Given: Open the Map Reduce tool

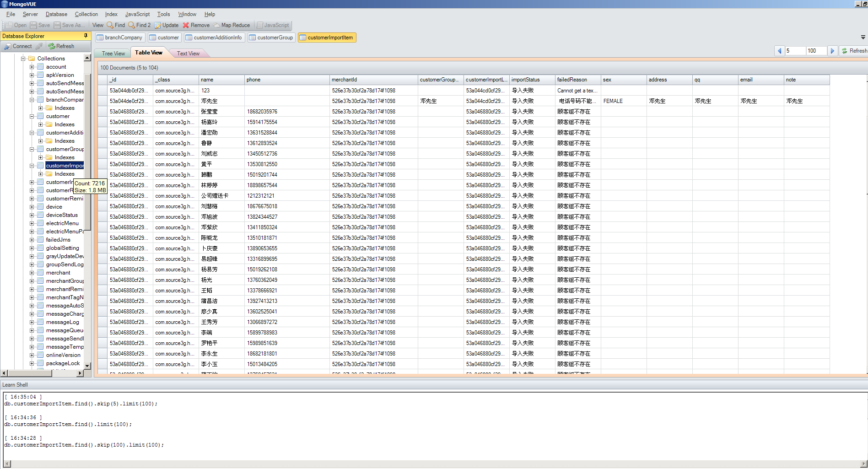Looking at the screenshot, I should tap(232, 25).
